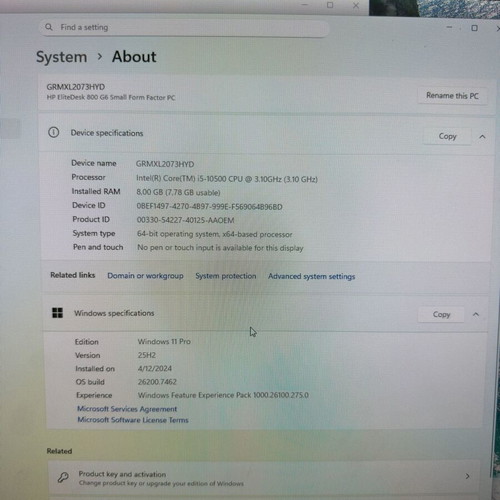500x500 pixels.
Task: Click the product key icon
Action: [63, 477]
